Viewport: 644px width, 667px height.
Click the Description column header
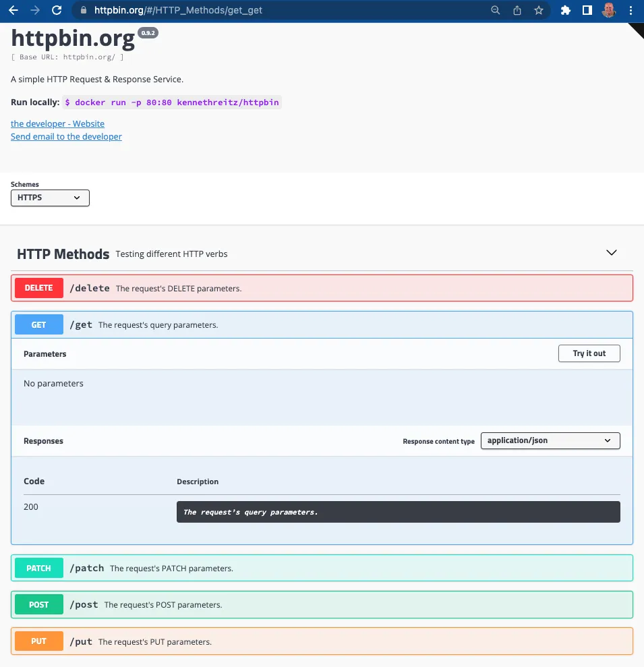click(198, 482)
